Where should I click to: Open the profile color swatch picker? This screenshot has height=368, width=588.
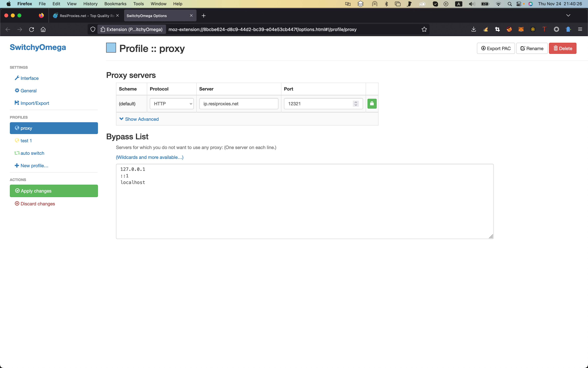pos(111,48)
